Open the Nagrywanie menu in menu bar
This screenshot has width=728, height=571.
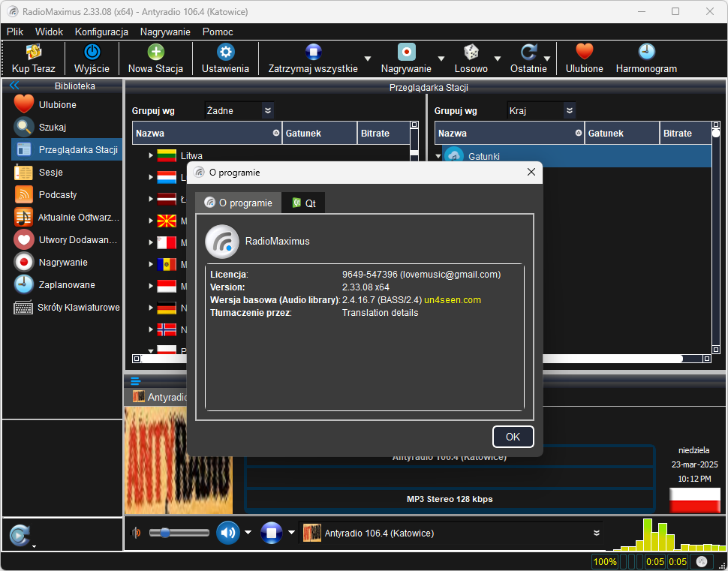click(x=165, y=32)
